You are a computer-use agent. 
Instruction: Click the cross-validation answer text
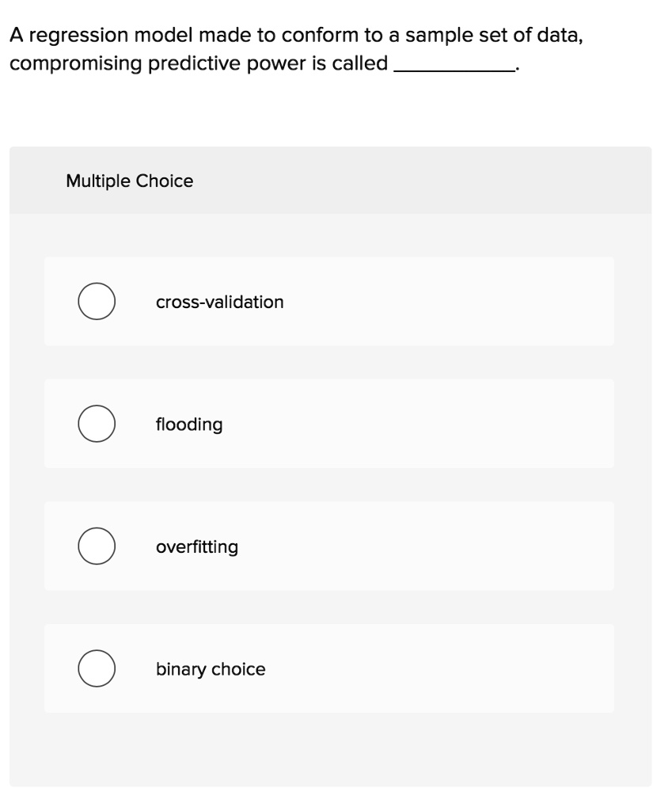(220, 302)
